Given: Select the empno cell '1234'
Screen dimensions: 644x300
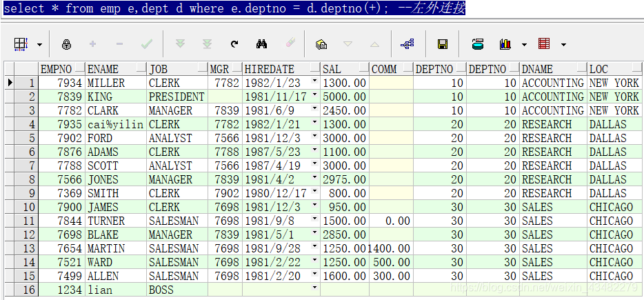Looking at the screenshot, I should (x=62, y=290).
